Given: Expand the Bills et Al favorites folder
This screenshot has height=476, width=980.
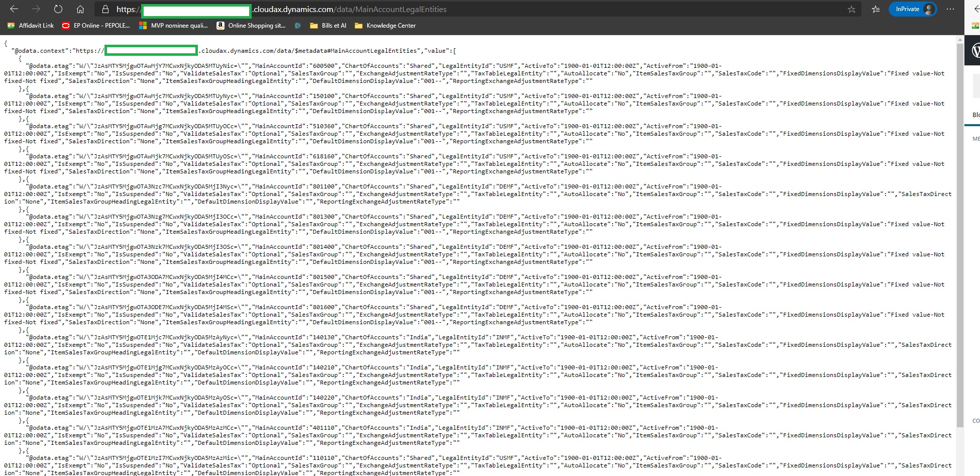Looking at the screenshot, I should point(328,26).
